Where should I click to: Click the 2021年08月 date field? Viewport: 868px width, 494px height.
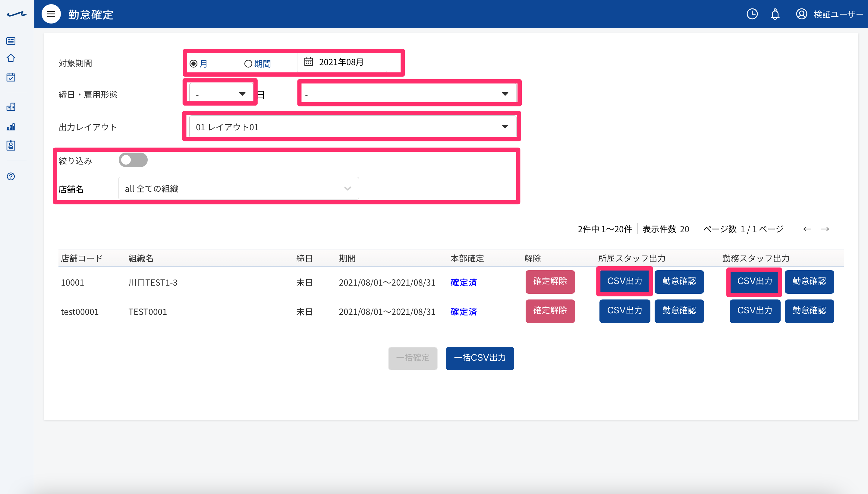342,62
